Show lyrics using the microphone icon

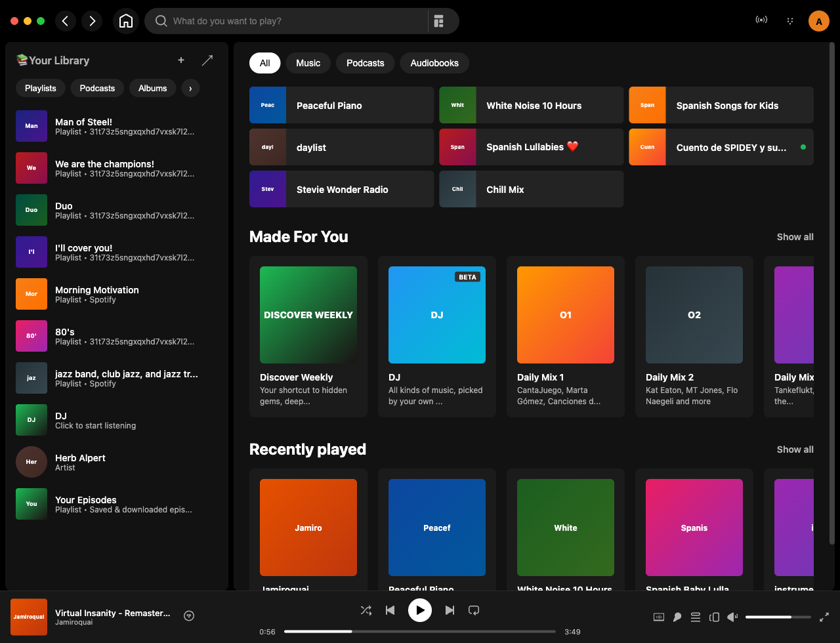pos(677,617)
